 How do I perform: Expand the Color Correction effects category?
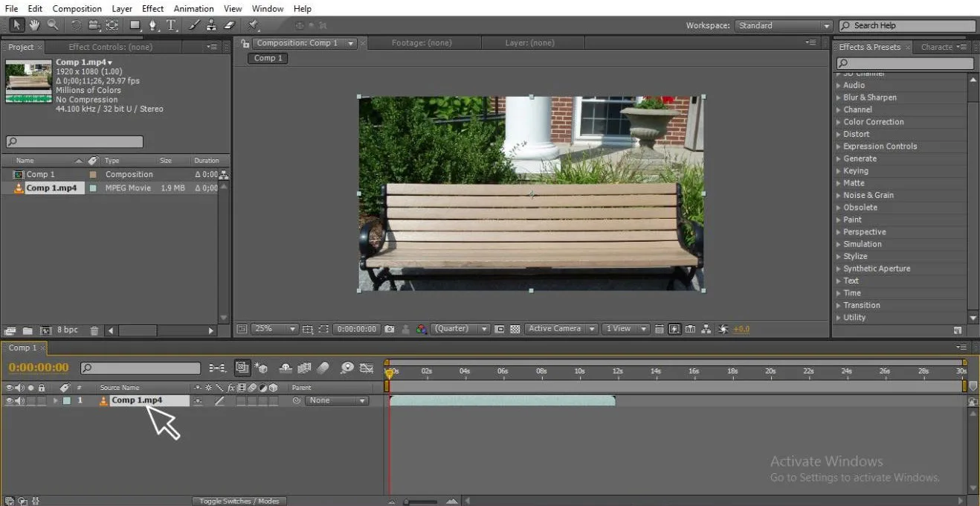tap(873, 122)
